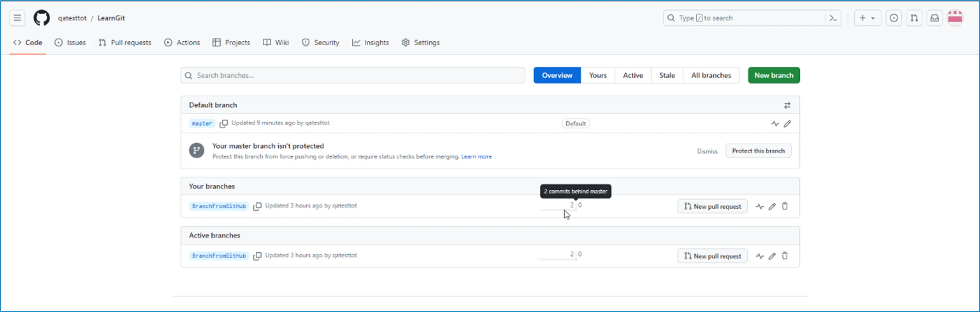Follow the Learn more link
Screen dimensions: 980x312
[x=476, y=156]
